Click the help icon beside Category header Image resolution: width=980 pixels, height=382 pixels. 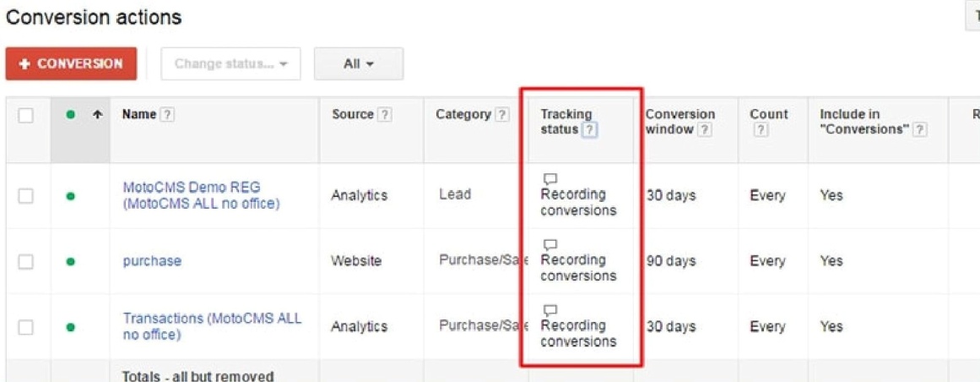pos(502,115)
